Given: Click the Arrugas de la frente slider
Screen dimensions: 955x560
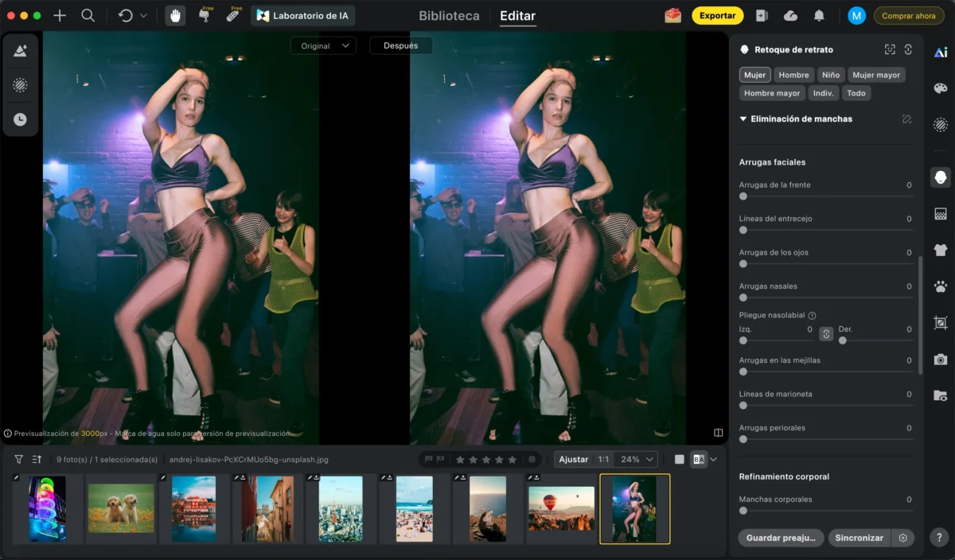Looking at the screenshot, I should click(826, 196).
